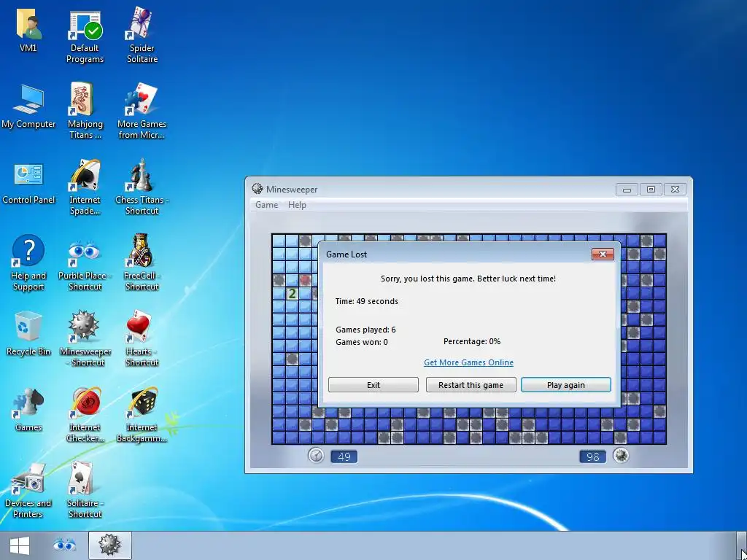
Task: Click the Play again button
Action: [x=566, y=385]
